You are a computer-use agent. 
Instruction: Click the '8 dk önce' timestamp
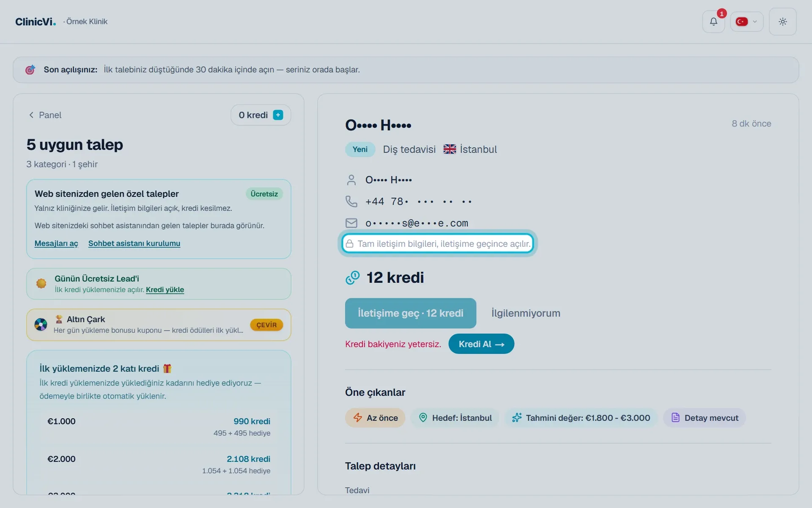tap(751, 124)
